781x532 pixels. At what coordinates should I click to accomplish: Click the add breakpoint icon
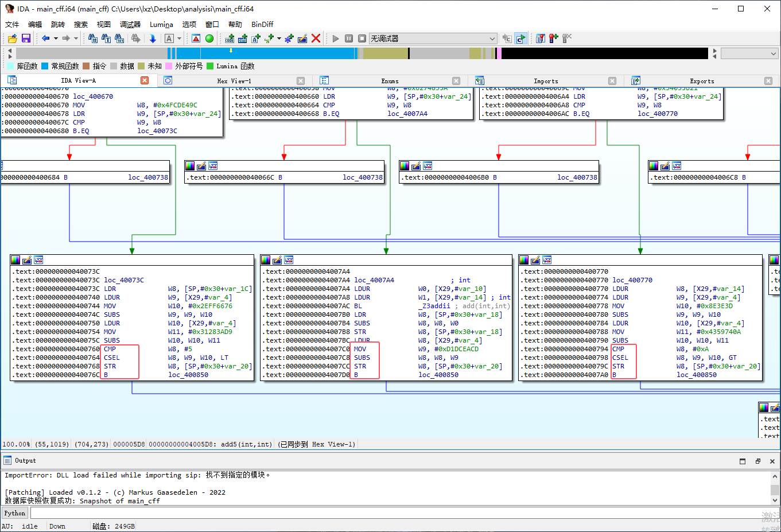(554, 38)
